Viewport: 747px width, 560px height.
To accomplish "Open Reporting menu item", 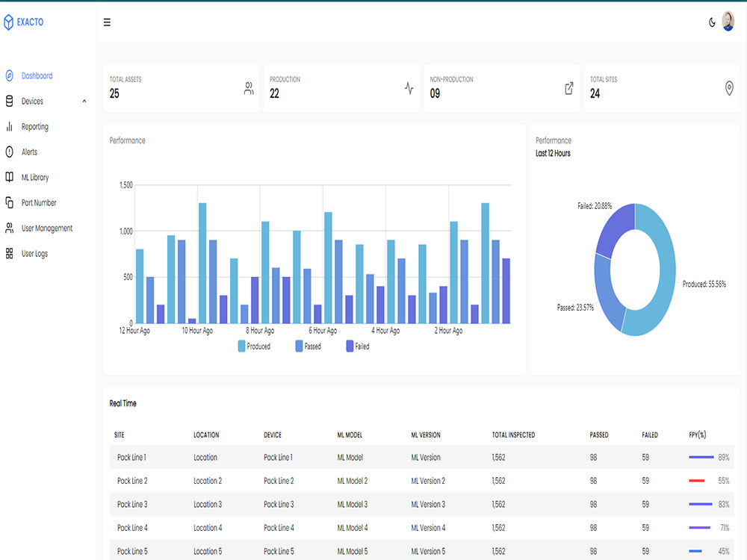I will point(35,127).
